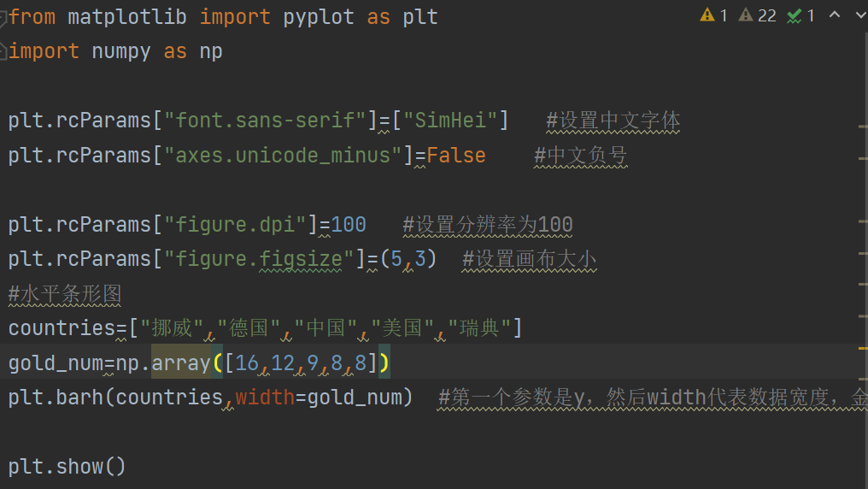The width and height of the screenshot is (868, 489).
Task: Click fold end marker beside import numpy
Action: tap(3, 51)
